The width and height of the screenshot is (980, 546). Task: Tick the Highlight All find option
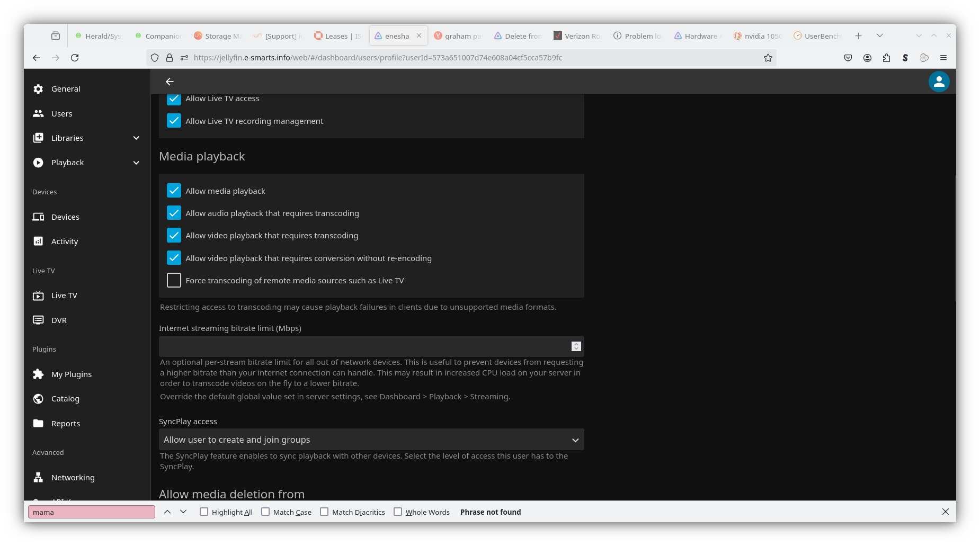click(204, 512)
